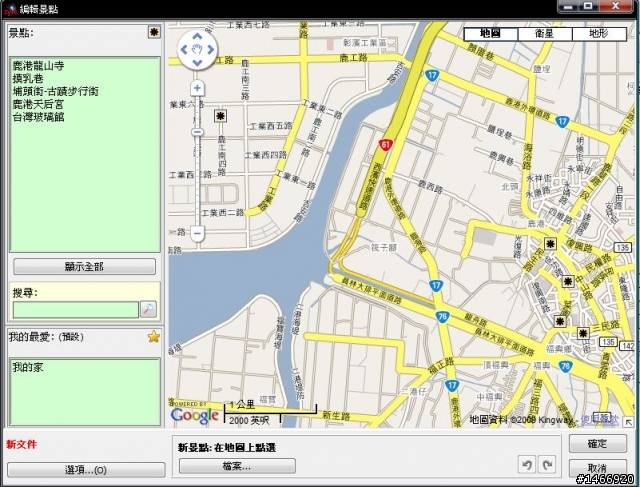
Task: Click the gold star favorites icon
Action: (x=154, y=337)
